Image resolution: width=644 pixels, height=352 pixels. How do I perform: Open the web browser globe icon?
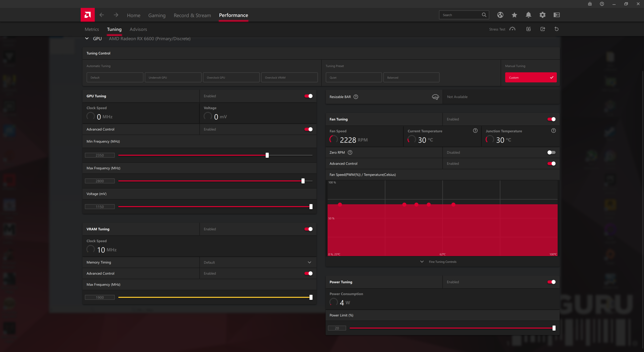tap(500, 15)
